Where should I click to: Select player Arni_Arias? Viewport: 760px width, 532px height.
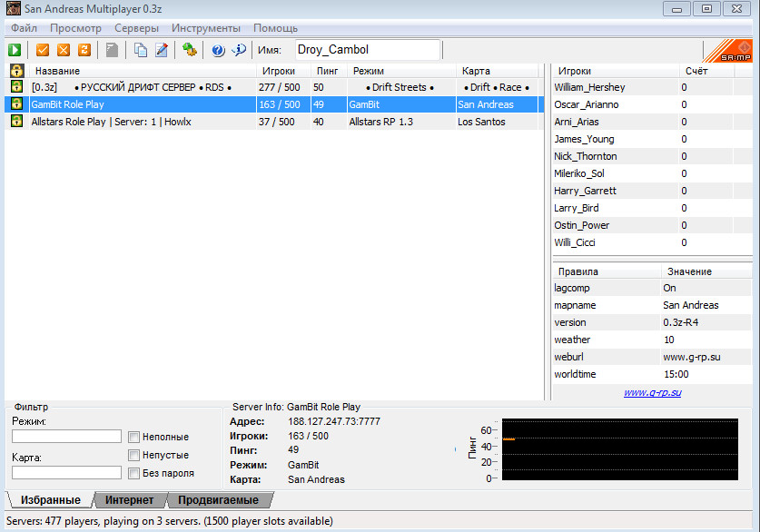tap(652, 122)
